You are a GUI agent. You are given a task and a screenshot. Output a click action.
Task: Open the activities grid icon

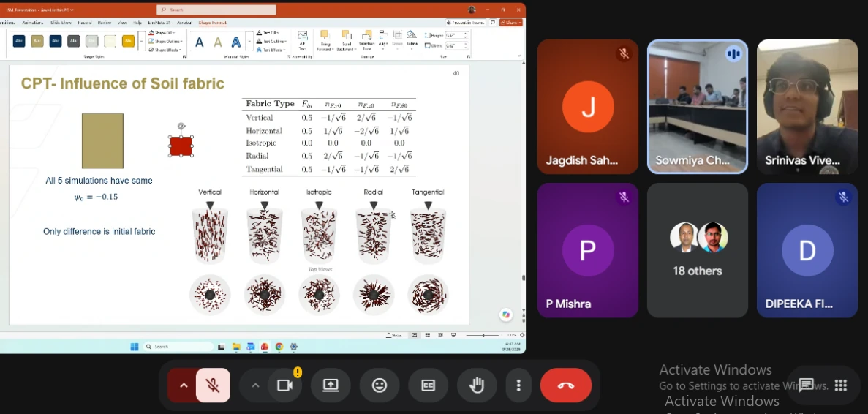pos(841,385)
